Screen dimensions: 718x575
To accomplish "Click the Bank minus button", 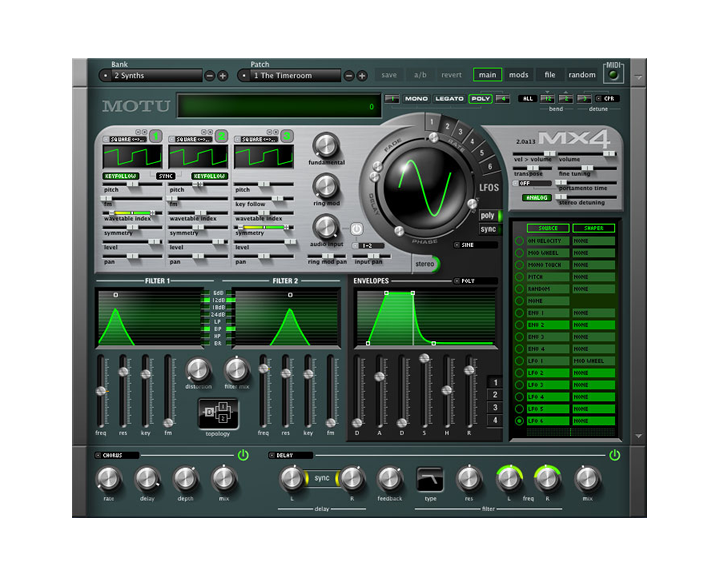I will click(x=209, y=76).
